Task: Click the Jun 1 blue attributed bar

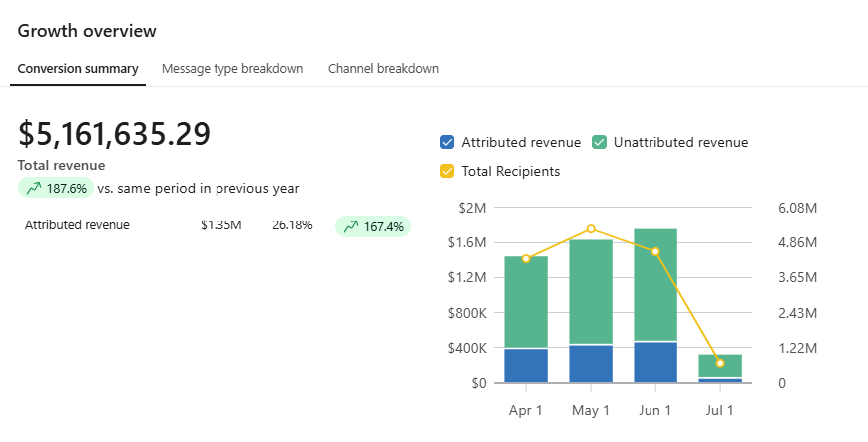Action: (x=655, y=362)
